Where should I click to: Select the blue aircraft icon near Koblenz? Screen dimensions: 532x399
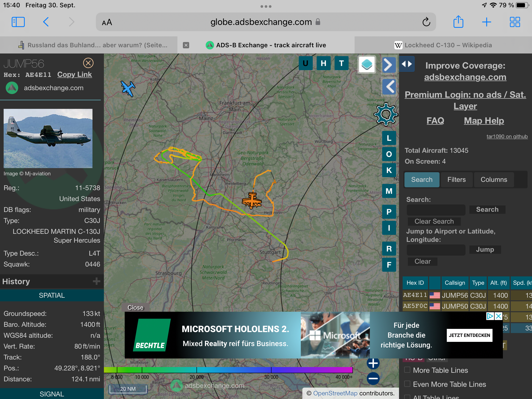(x=128, y=88)
